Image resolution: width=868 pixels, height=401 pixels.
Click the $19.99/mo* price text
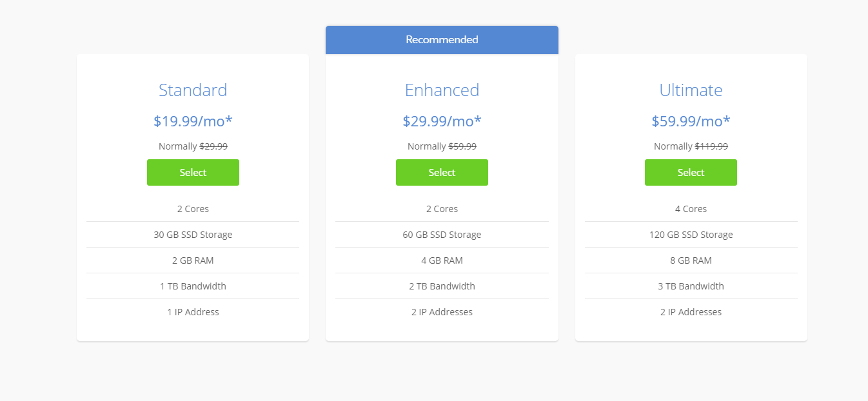coord(193,121)
